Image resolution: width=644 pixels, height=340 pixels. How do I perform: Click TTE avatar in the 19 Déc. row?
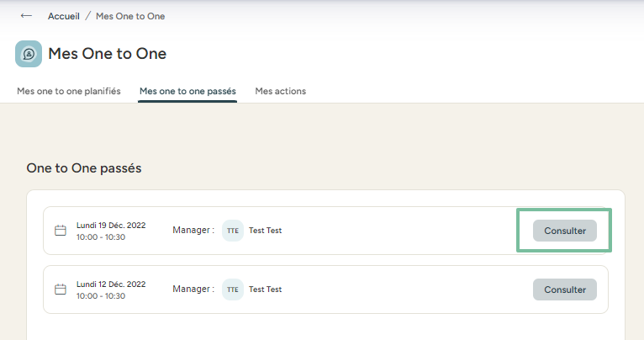click(233, 231)
